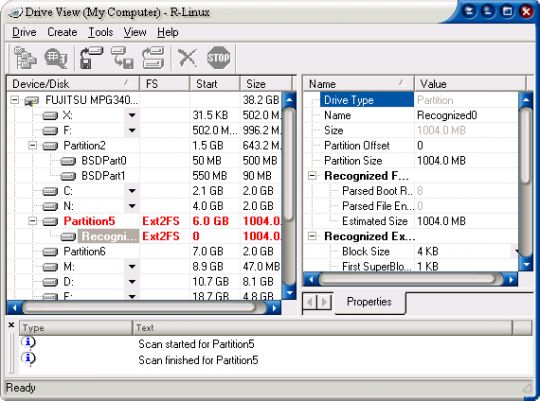This screenshot has width=540, height=401.
Task: Select the Drive Type property row
Action: coord(411,100)
